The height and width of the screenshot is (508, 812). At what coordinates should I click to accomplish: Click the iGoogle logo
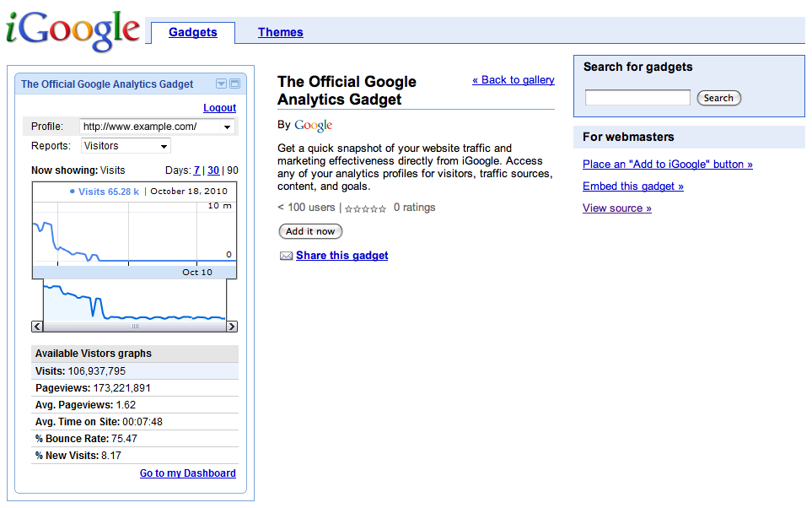coord(73,30)
